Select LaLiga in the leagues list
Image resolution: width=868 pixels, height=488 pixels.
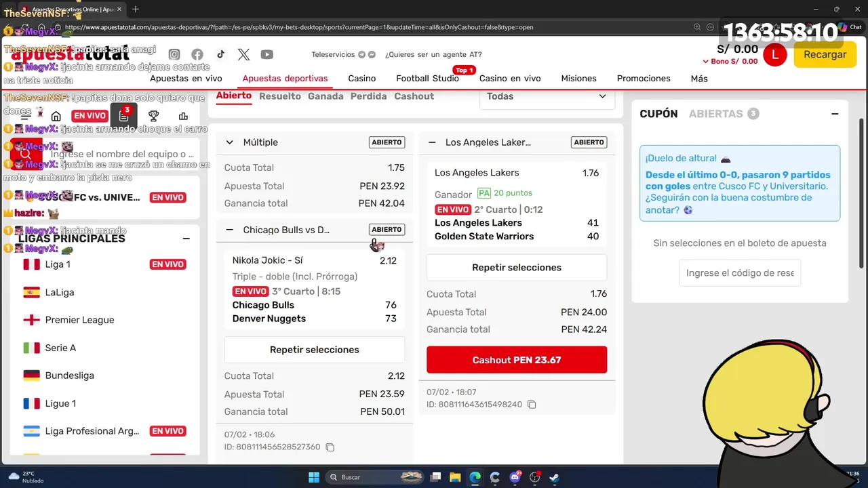click(60, 292)
